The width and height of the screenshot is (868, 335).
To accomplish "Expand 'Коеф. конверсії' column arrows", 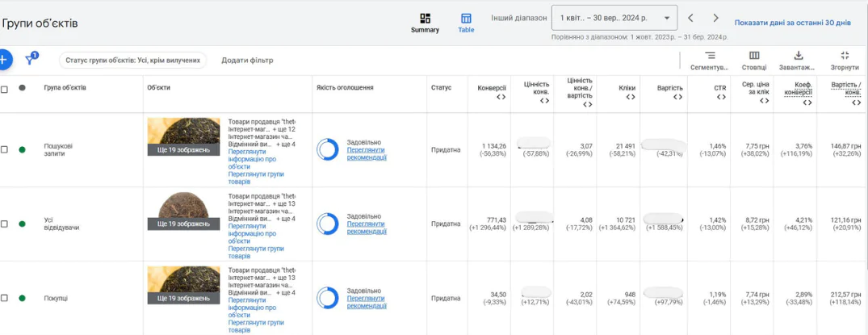I will (x=807, y=103).
